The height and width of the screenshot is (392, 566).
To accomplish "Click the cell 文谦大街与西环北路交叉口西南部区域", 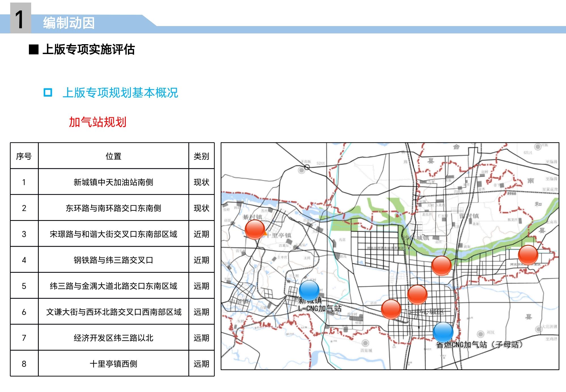I will pos(113,312).
